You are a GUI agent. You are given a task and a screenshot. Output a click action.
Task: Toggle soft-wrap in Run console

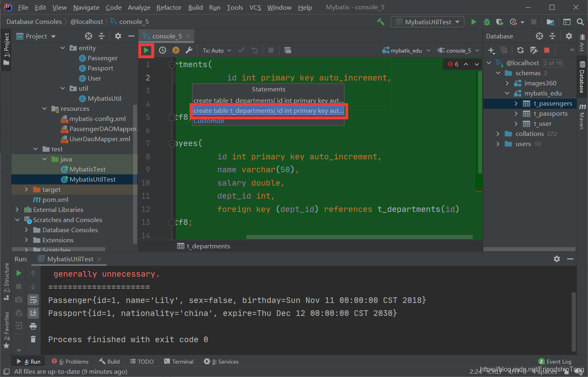pyautogui.click(x=33, y=300)
